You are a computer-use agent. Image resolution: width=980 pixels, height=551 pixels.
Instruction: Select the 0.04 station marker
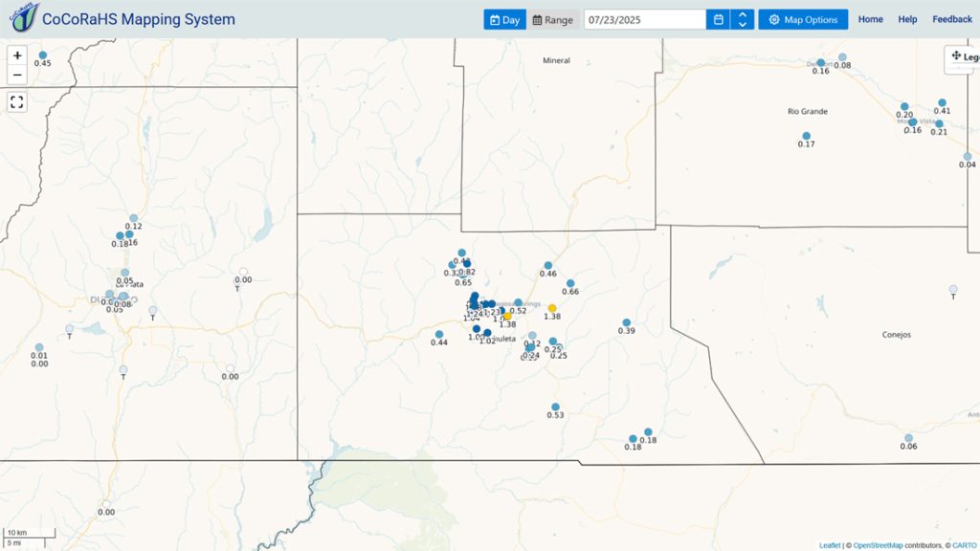point(968,157)
